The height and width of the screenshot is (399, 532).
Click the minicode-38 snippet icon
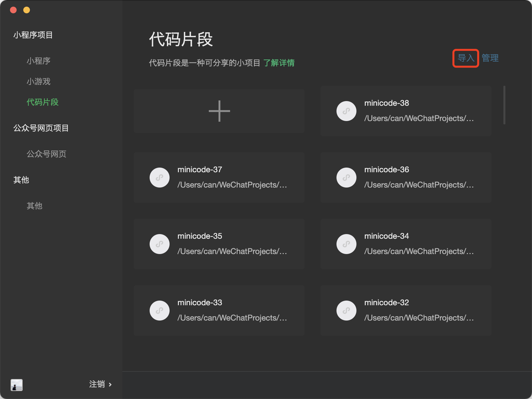(346, 111)
